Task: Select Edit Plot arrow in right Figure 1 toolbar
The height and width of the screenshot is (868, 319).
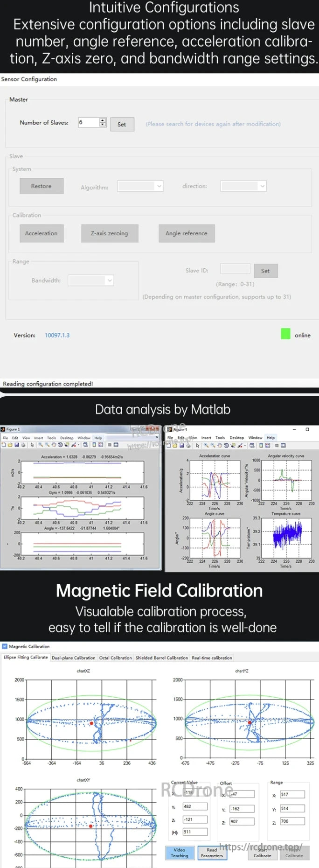Action: point(198,446)
